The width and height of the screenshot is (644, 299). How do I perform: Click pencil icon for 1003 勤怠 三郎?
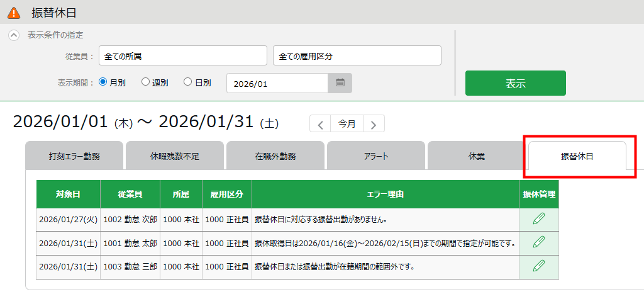click(x=538, y=266)
